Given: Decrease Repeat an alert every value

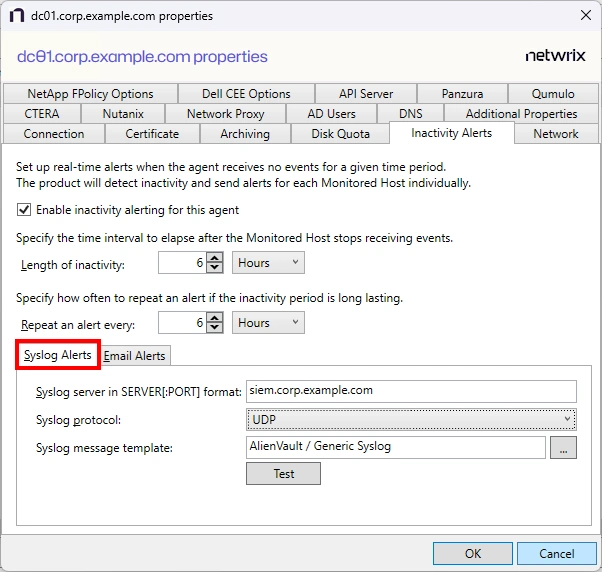Looking at the screenshot, I should (214, 328).
